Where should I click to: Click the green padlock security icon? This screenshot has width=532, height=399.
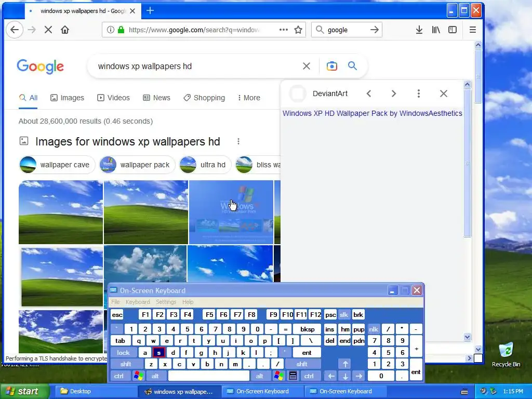point(121,30)
